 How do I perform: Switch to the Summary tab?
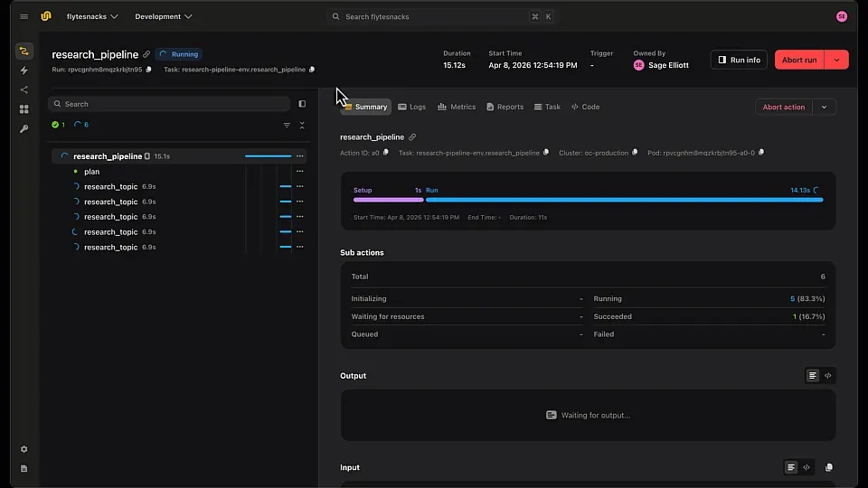(x=366, y=107)
